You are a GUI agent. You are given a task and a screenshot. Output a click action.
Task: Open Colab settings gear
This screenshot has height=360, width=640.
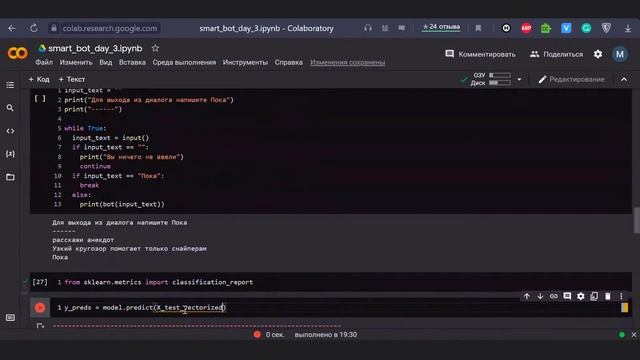tap(598, 54)
